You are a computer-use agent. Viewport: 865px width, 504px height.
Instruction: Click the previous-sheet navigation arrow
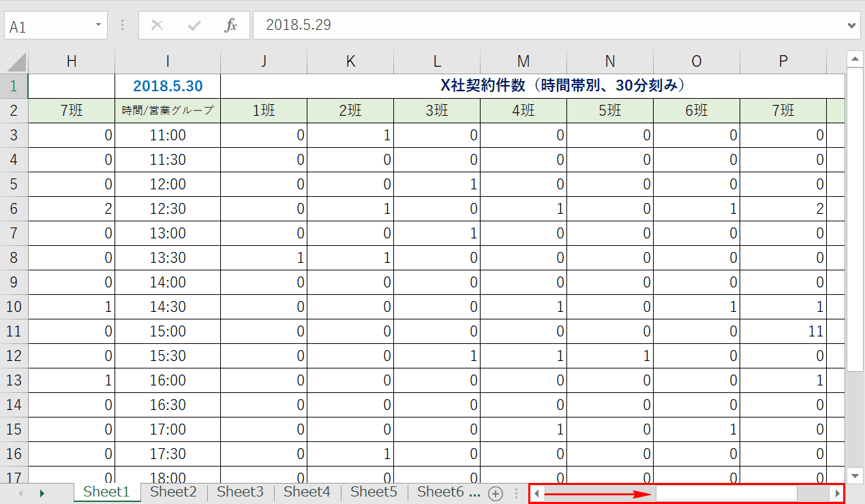click(20, 493)
